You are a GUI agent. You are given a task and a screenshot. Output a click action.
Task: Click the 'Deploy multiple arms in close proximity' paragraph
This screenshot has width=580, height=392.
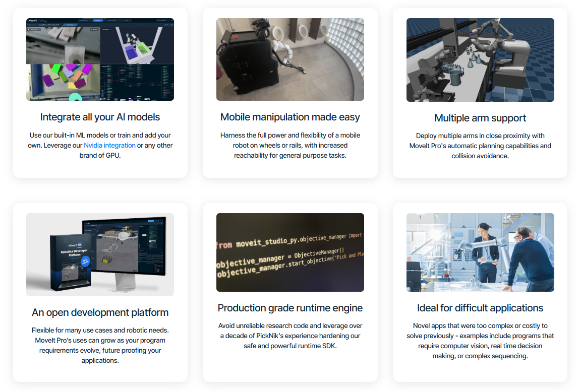click(x=480, y=146)
